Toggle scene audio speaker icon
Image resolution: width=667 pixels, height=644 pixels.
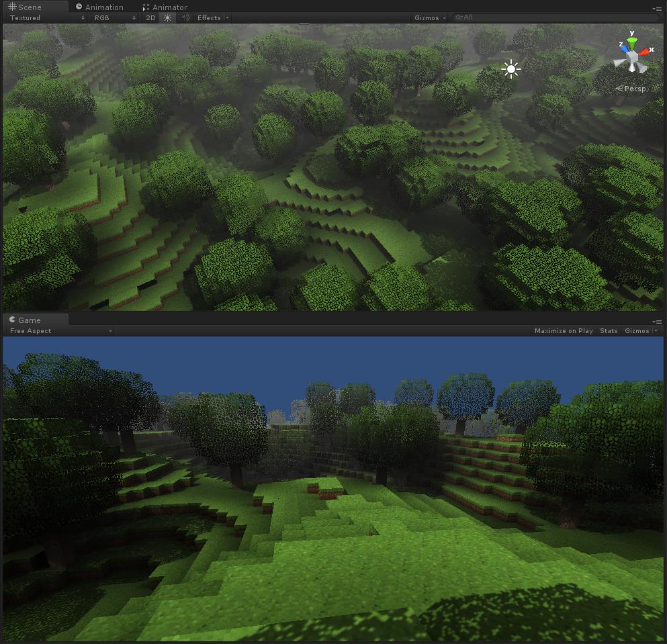click(185, 18)
